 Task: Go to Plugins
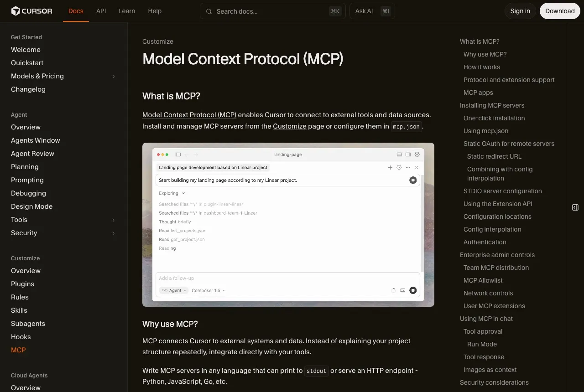(x=22, y=284)
